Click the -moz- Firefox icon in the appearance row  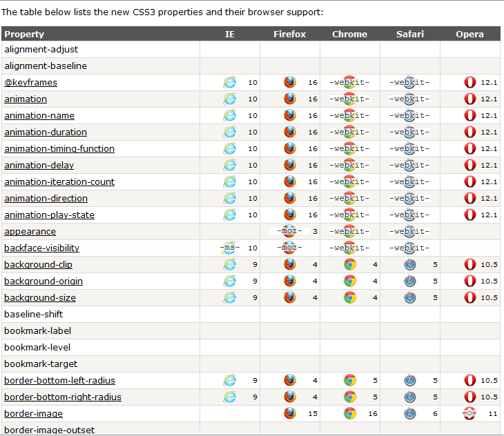[289, 231]
